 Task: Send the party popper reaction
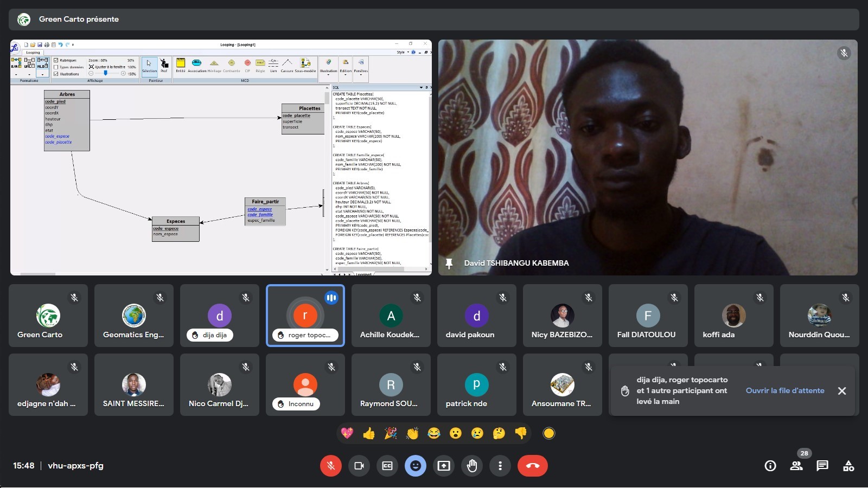pyautogui.click(x=391, y=433)
